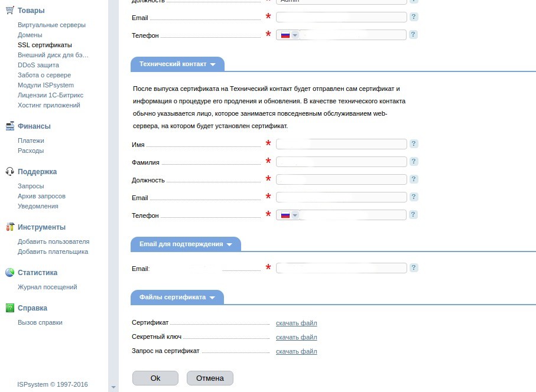Click the Поддержка headset icon
Screen dimensions: 536x392
click(x=10, y=171)
